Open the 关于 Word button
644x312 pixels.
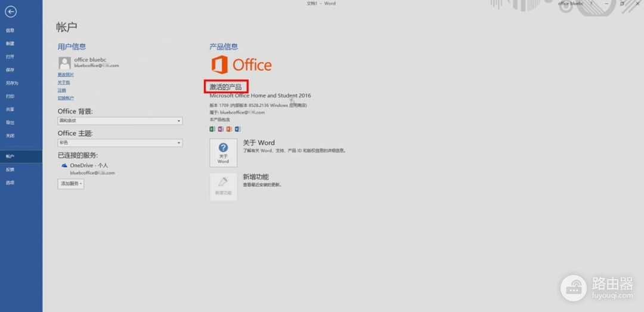(224, 153)
